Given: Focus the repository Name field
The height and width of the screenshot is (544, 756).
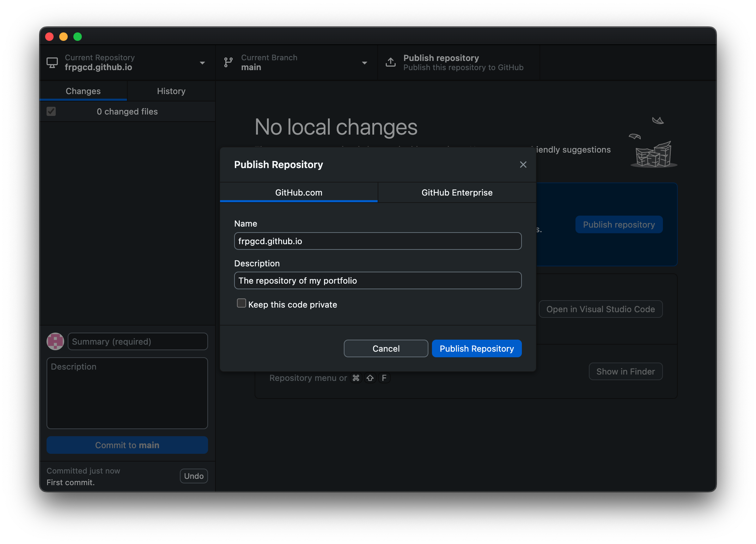Looking at the screenshot, I should pyautogui.click(x=378, y=241).
